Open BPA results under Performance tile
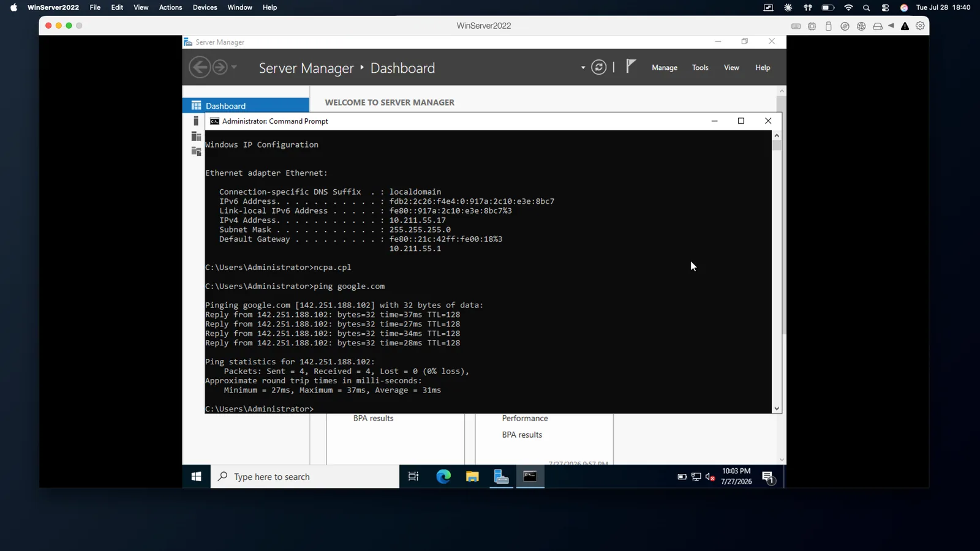Screen dimensions: 980x551 [x=522, y=435]
